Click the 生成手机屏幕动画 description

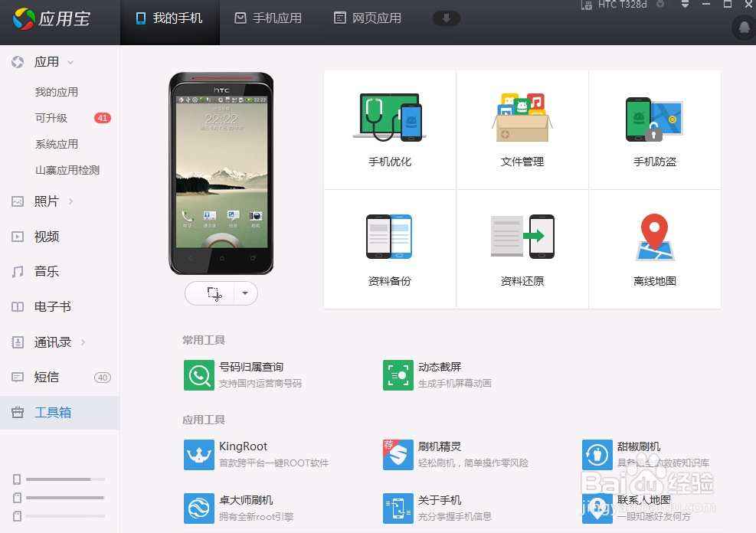pos(455,384)
